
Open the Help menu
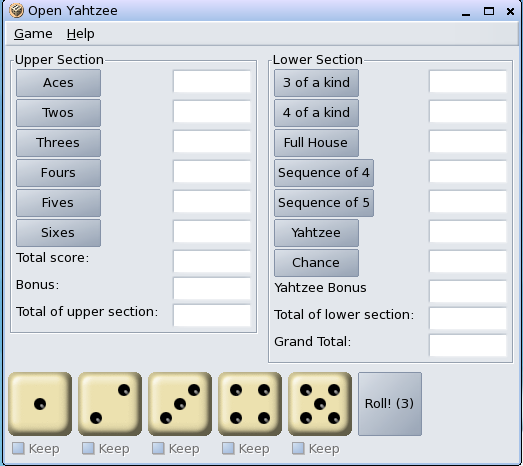point(80,34)
